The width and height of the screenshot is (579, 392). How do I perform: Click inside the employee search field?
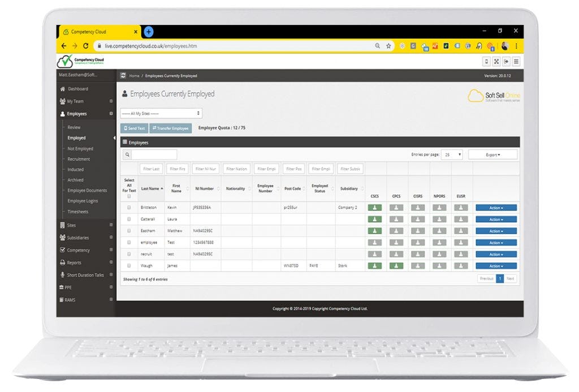click(x=154, y=154)
